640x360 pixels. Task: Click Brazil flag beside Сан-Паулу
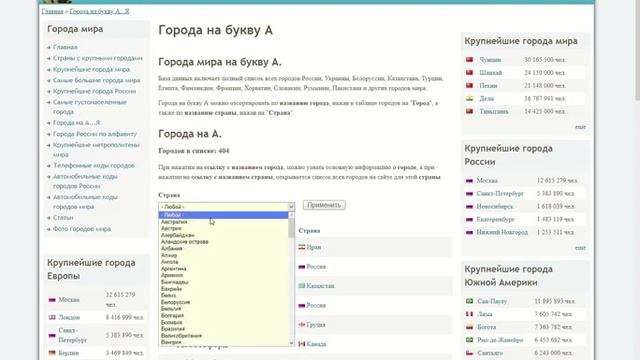469,301
